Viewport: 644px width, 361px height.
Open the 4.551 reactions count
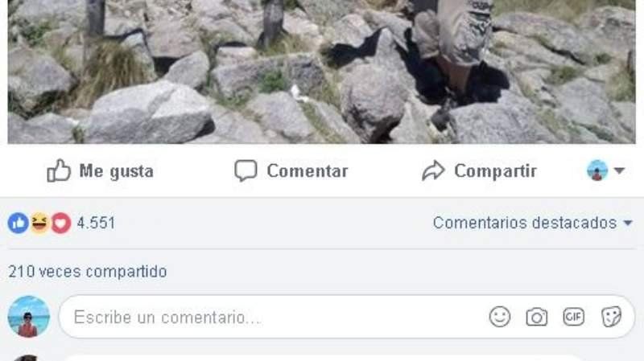click(x=96, y=224)
